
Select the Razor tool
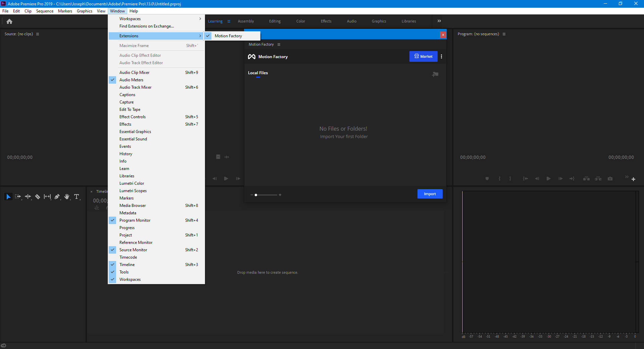coord(38,197)
